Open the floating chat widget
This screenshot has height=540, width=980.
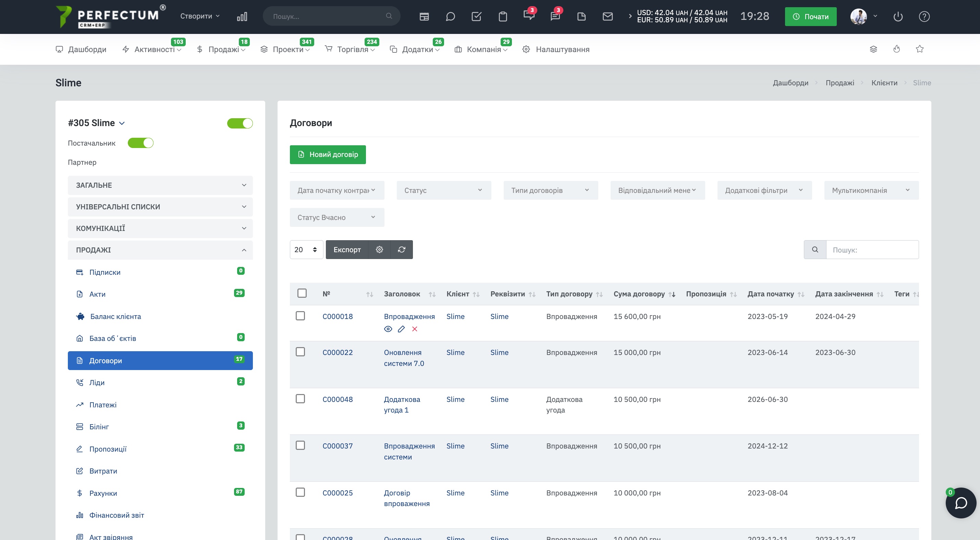click(x=961, y=503)
